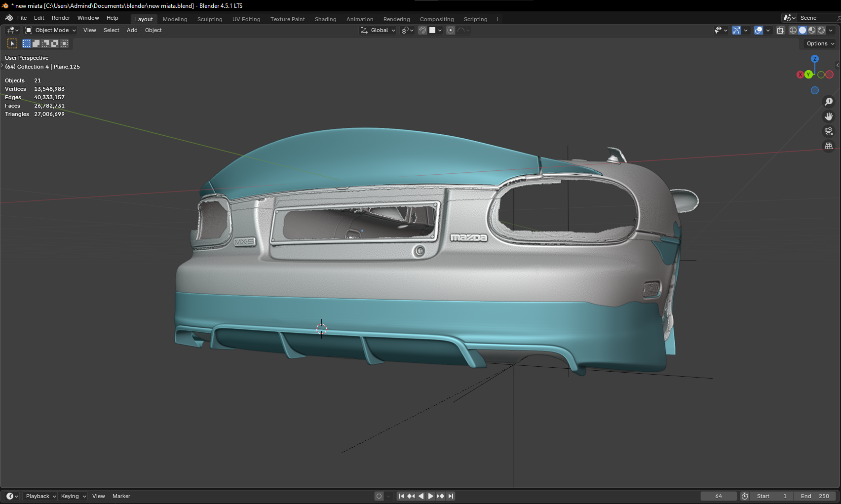Click the zoom view magnifier icon
Viewport: 841px width, 504px height.
point(829,102)
